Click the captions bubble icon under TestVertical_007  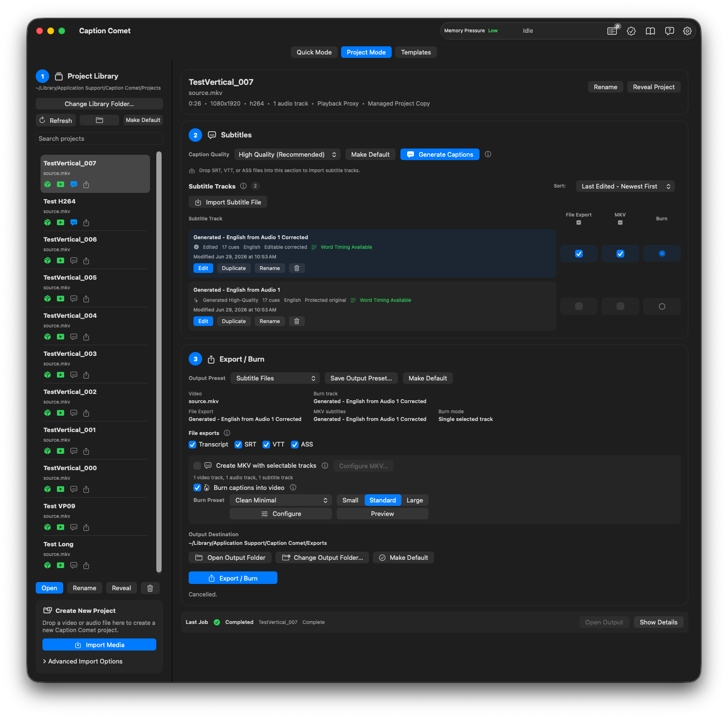(x=74, y=184)
